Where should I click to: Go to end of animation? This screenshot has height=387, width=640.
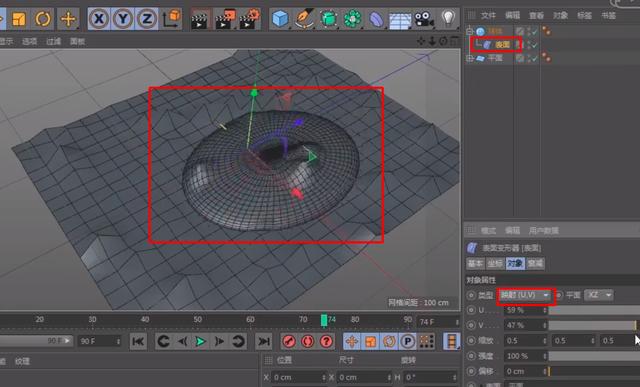(x=264, y=341)
